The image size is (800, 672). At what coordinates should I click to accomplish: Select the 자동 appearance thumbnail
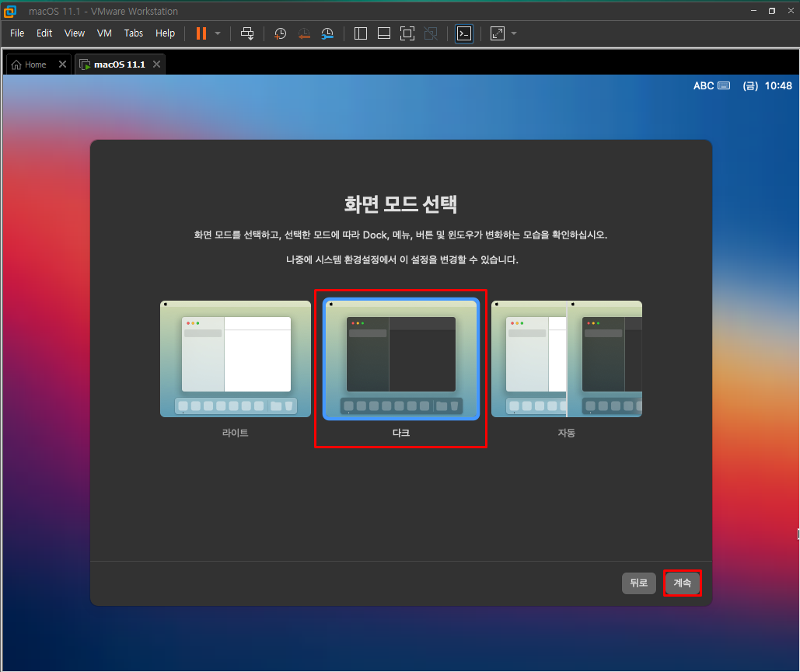pyautogui.click(x=566, y=359)
